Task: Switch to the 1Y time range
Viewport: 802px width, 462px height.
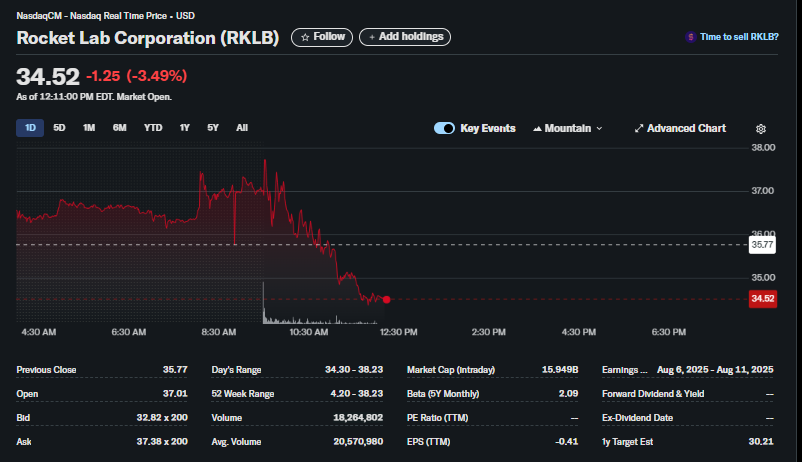Action: [185, 128]
